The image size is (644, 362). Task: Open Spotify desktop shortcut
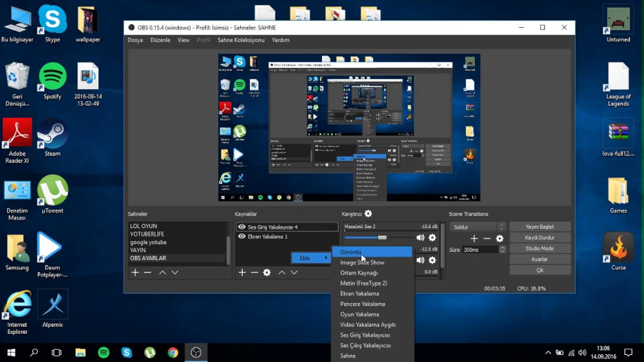pos(52,81)
